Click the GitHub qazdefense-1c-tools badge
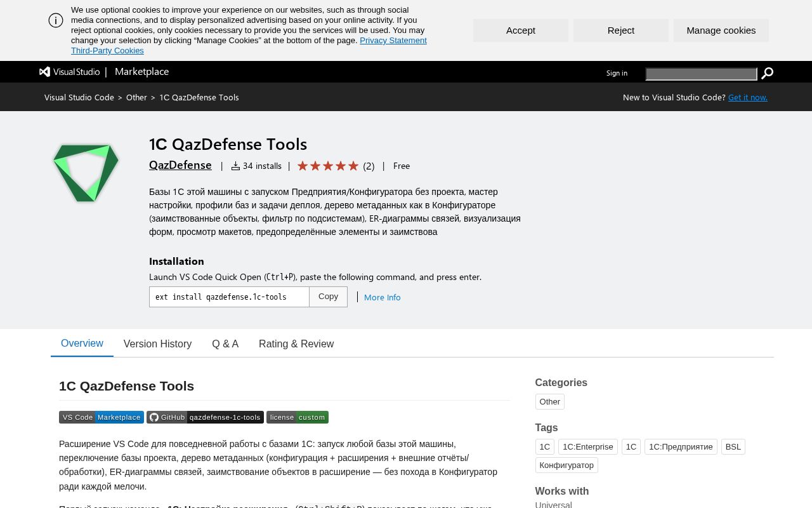This screenshot has width=812, height=508. (205, 417)
